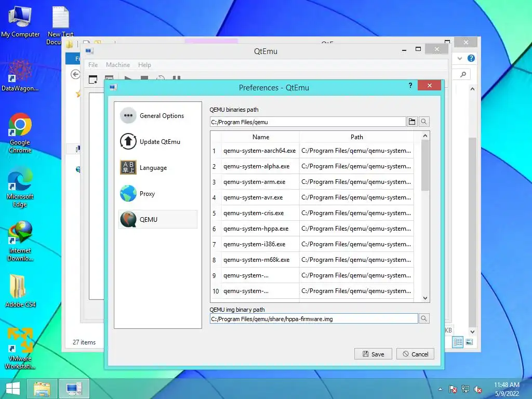Maximize the QtEmu window
Image resolution: width=532 pixels, height=399 pixels.
point(418,49)
